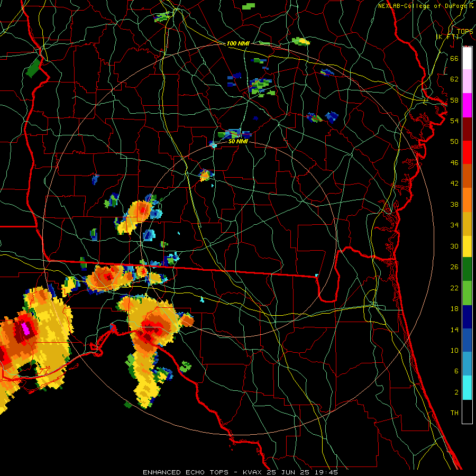Click the 50 NMI range ring label
Image resolution: width=476 pixels, height=476 pixels.
click(x=238, y=142)
